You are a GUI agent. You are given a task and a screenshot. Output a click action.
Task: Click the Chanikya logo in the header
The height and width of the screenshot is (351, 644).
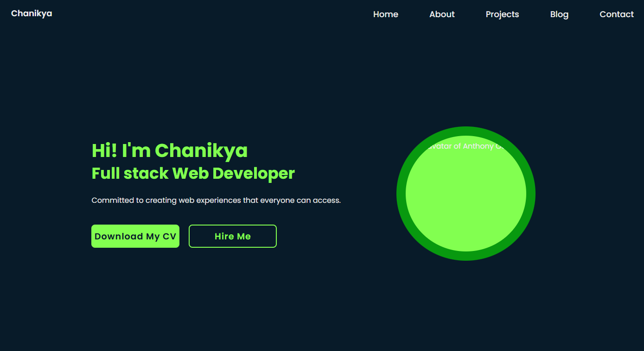pyautogui.click(x=32, y=13)
